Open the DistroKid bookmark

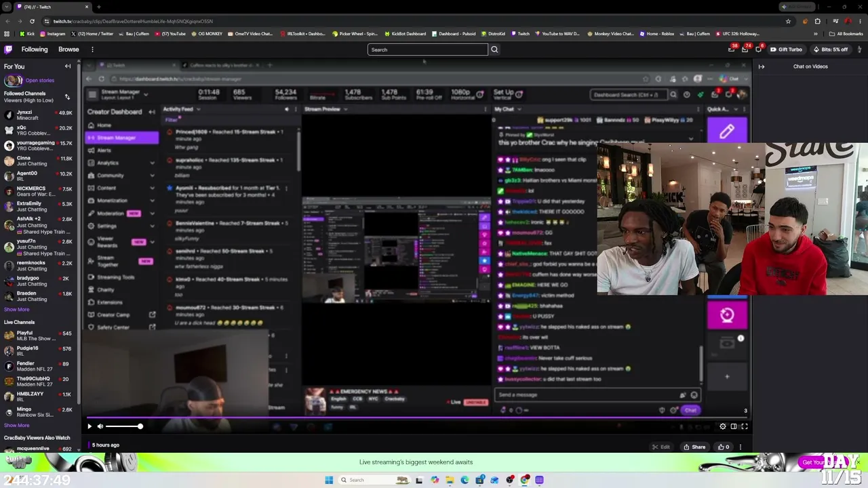tap(492, 34)
